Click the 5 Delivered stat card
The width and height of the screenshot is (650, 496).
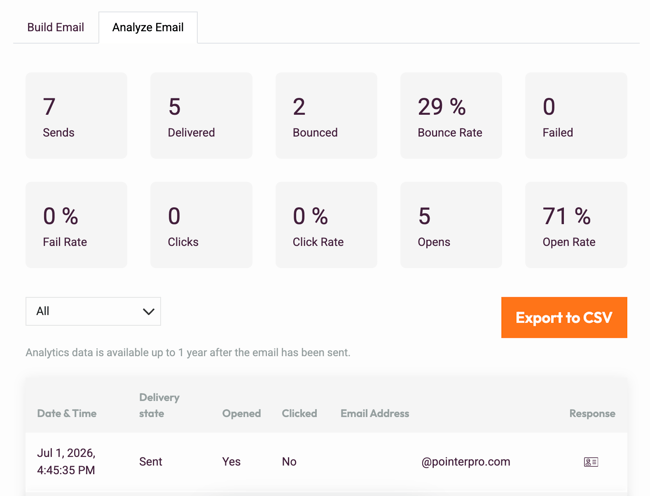click(201, 116)
